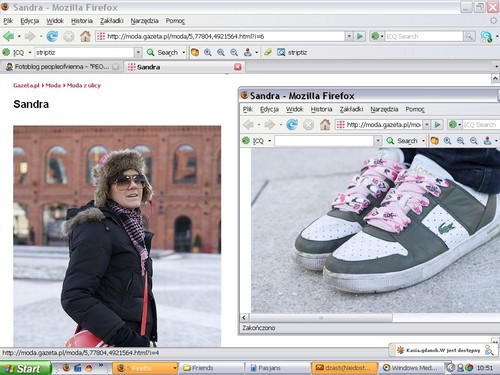This screenshot has height=375, width=500.
Task: Open Zakładki menu in popup window
Action: coord(351,109)
